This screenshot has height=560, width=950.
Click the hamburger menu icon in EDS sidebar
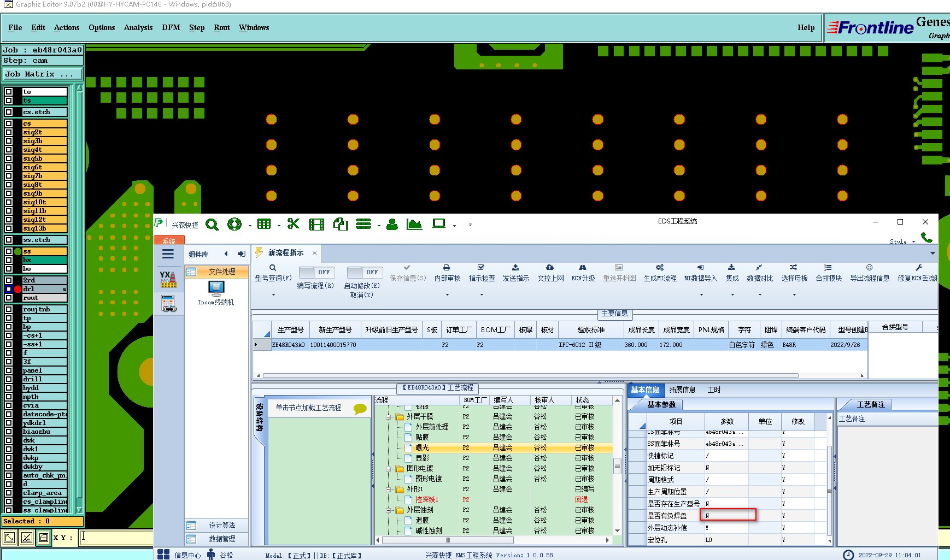point(168,254)
